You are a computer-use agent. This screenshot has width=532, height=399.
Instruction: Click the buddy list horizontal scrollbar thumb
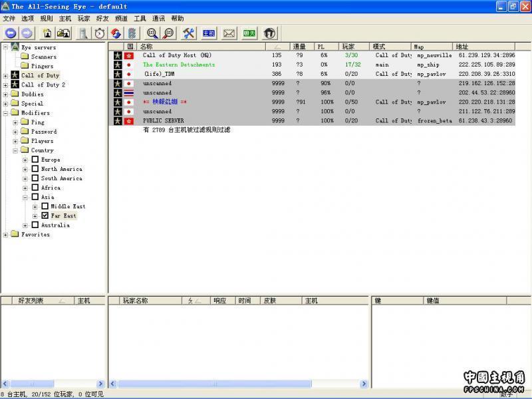coord(32,384)
